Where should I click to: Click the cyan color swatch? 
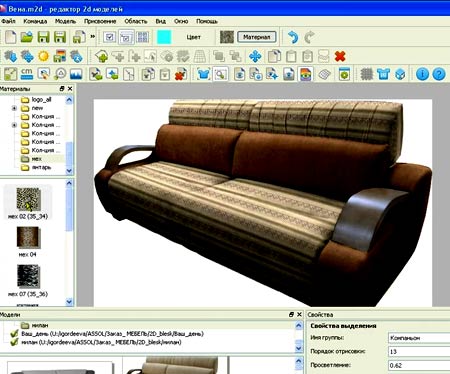[164, 37]
